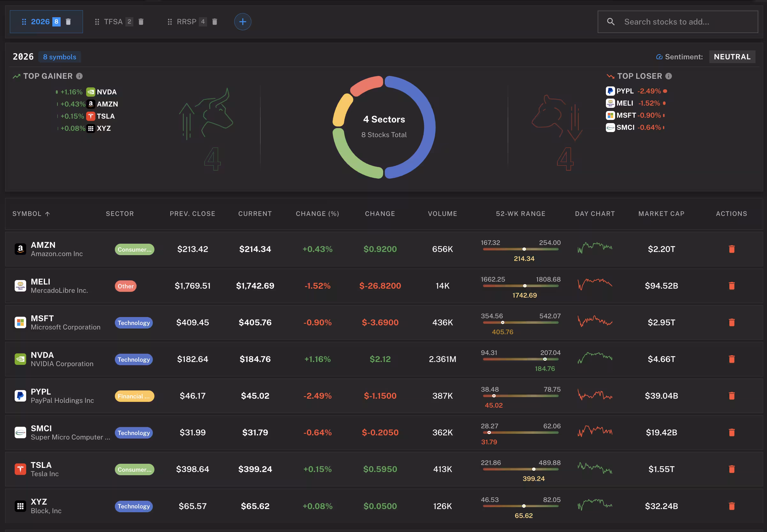The image size is (767, 532).
Task: Click the 52-week range slider in the NVDA row
Action: coord(520,359)
